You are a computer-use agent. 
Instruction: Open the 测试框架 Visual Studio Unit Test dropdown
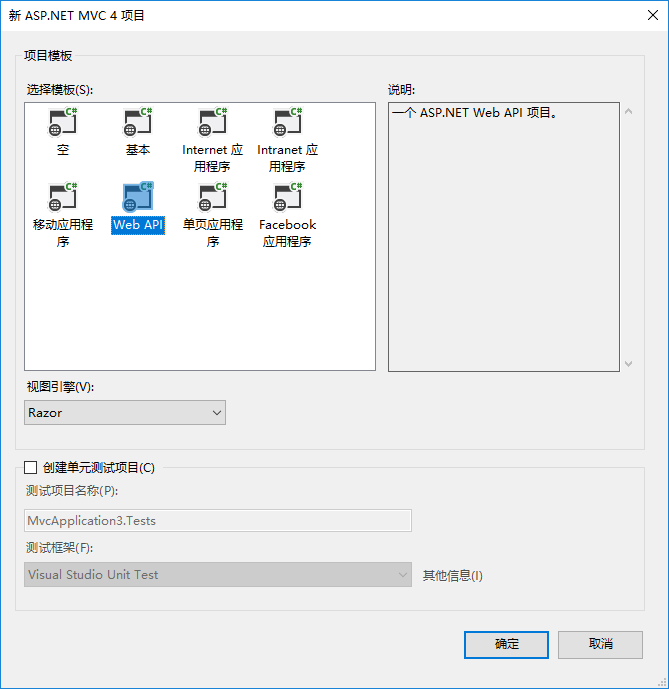tap(218, 575)
